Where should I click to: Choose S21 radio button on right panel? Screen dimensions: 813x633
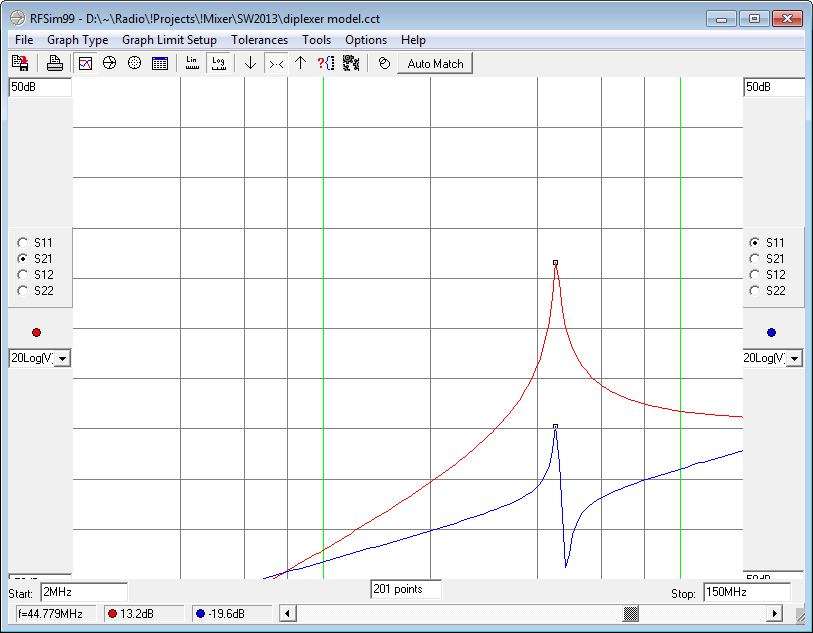point(755,259)
